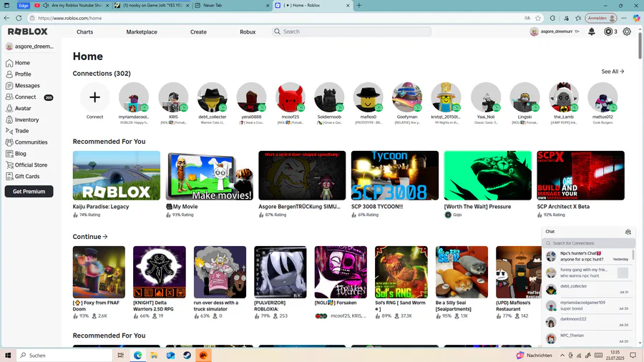
Task: Open the Roblox logo home link
Action: [27, 31]
